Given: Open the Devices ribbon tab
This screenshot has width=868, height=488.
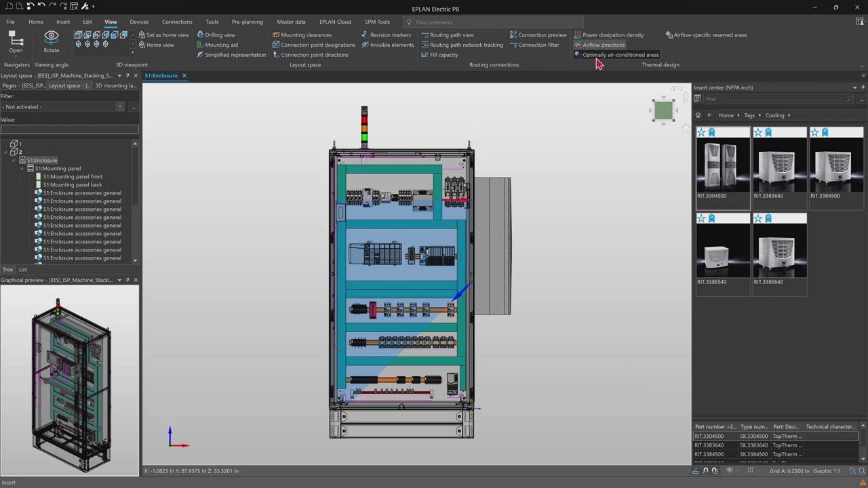Looking at the screenshot, I should coord(139,22).
